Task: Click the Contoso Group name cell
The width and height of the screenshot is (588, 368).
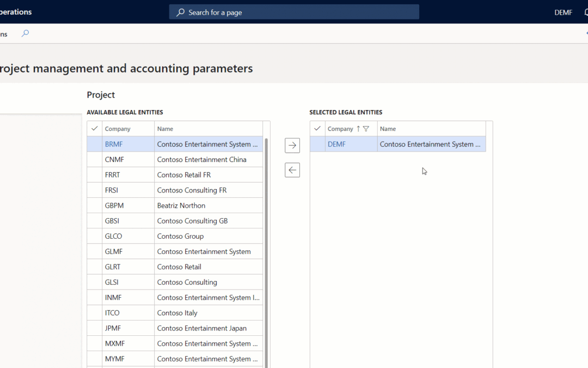Action: [x=208, y=236]
